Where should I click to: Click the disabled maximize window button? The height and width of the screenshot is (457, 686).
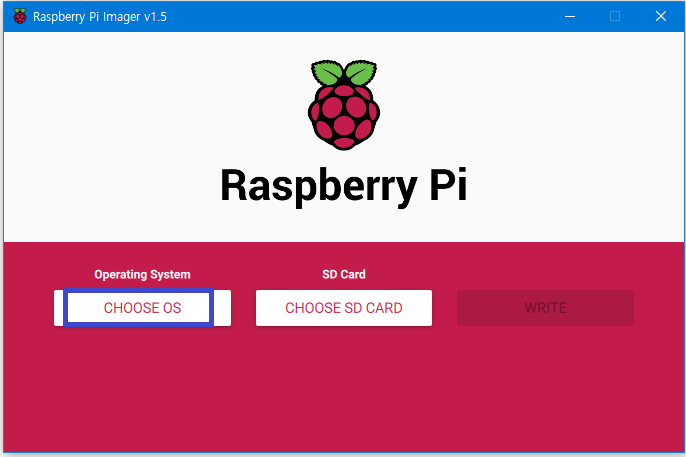(x=615, y=16)
